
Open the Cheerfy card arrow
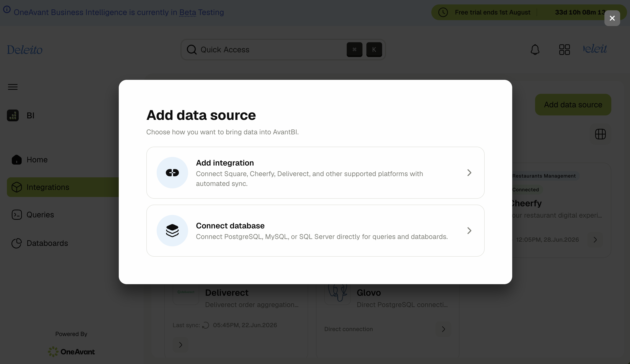595,239
